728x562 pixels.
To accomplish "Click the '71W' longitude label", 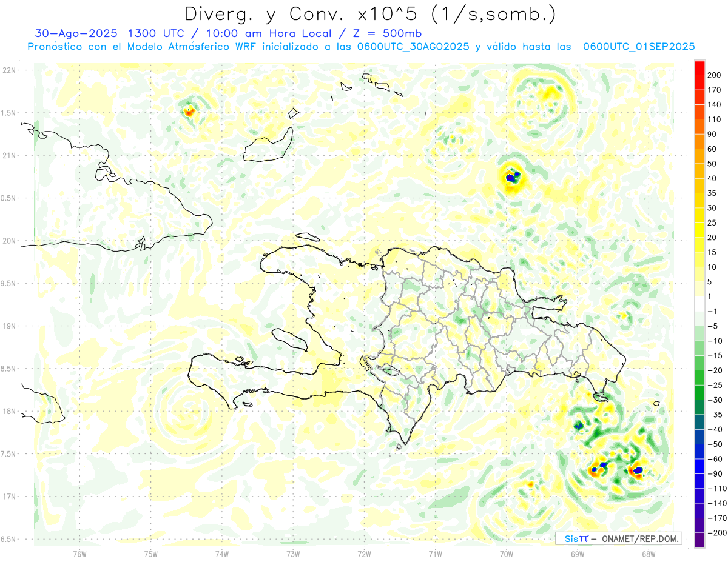I will [x=435, y=554].
